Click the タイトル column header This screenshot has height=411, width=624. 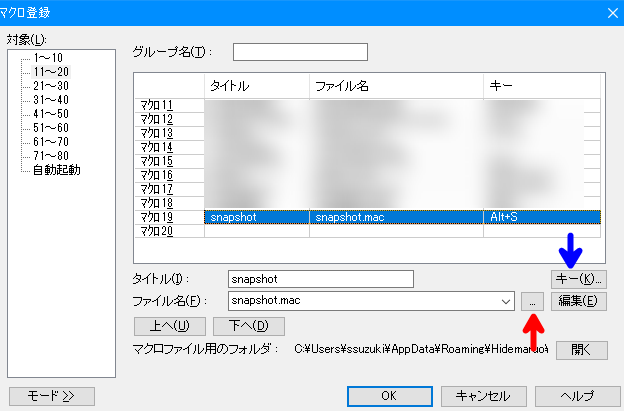pyautogui.click(x=257, y=86)
